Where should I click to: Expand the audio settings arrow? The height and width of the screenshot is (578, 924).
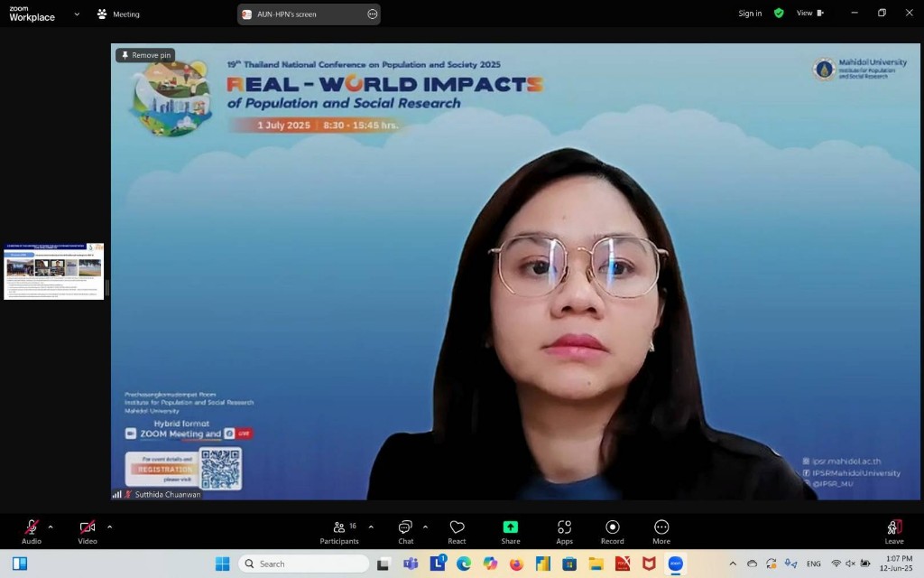tap(51, 527)
